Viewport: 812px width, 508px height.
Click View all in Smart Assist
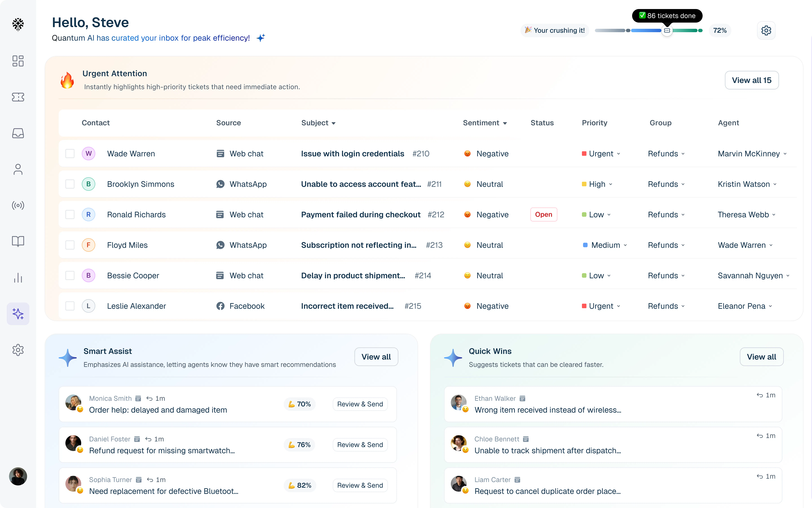point(376,357)
